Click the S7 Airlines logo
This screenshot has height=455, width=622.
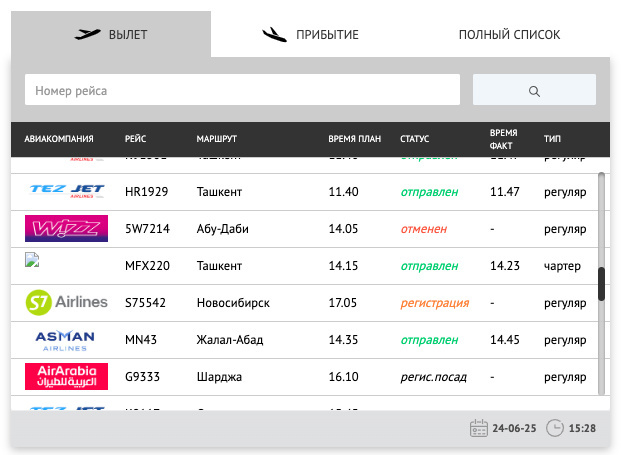pos(66,302)
